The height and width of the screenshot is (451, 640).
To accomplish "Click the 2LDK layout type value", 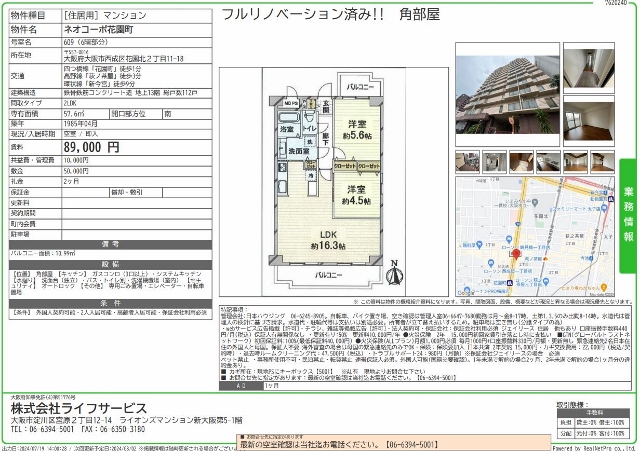I will tap(70, 103).
